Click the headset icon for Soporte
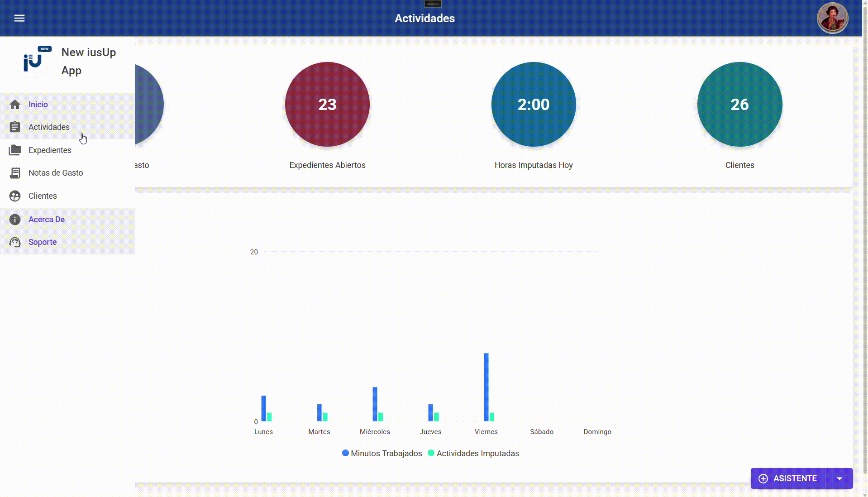The width and height of the screenshot is (868, 497). 15,242
